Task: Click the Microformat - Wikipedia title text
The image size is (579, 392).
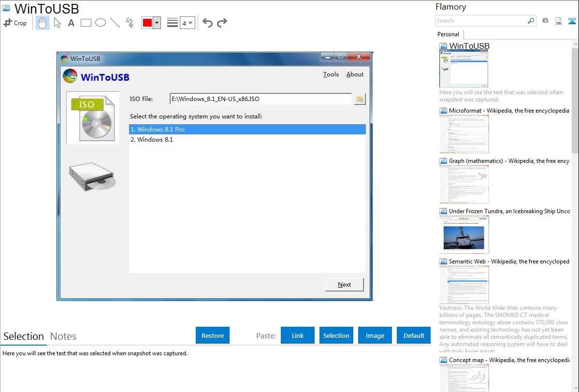Action: coord(509,111)
